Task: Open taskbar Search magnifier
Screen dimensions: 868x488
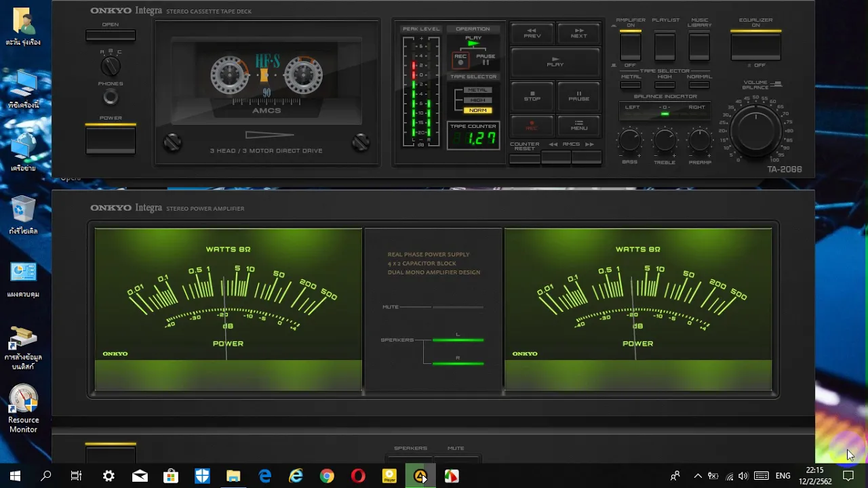Action: click(x=46, y=476)
